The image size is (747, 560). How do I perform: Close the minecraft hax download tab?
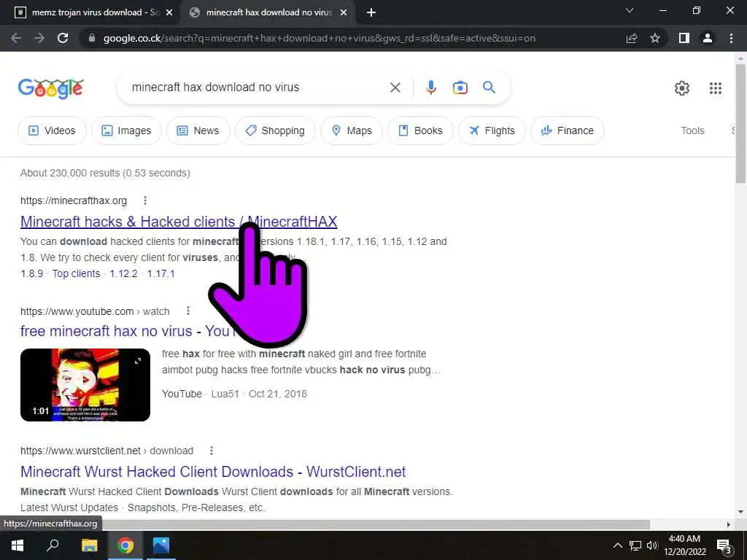click(x=343, y=12)
